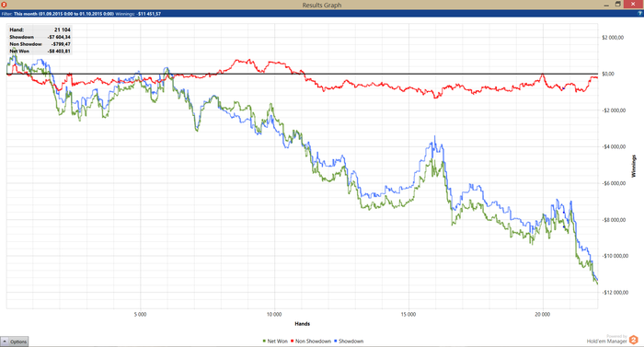Click the app icon in title bar
Screen dimensions: 644x347
point(4,5)
